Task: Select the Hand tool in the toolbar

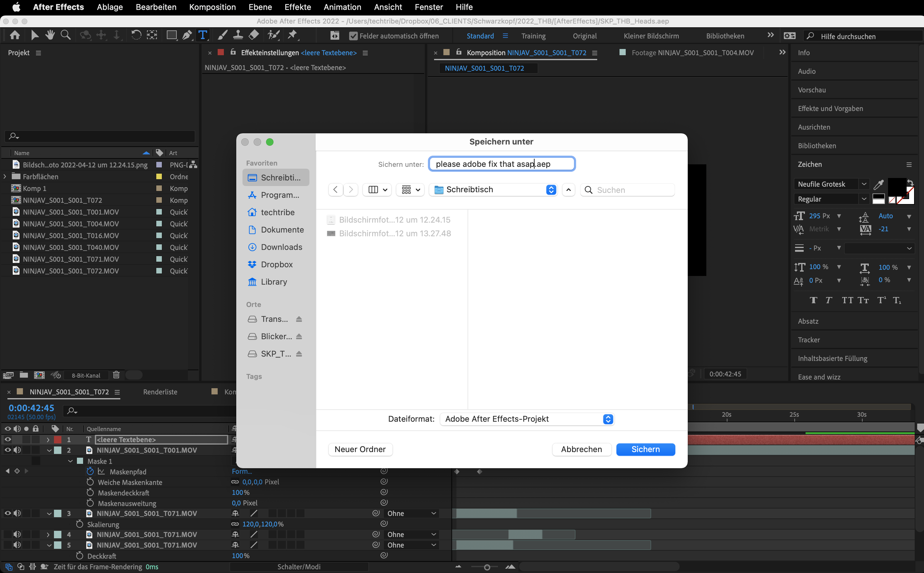Action: pyautogui.click(x=50, y=35)
